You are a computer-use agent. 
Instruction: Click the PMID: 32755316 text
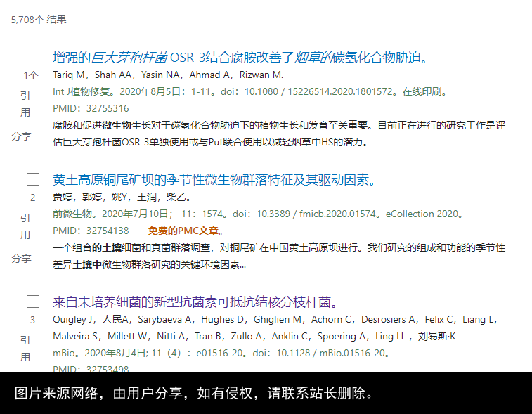(x=91, y=108)
